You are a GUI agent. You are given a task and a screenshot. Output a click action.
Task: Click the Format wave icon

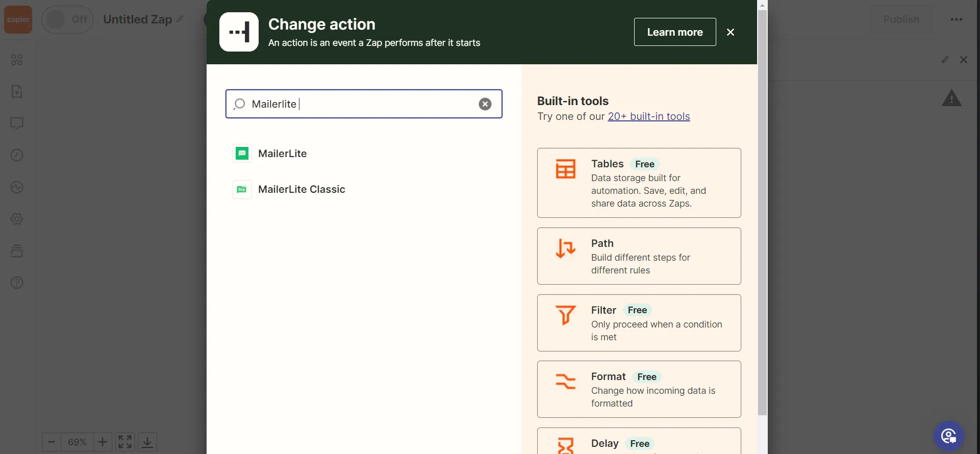pyautogui.click(x=566, y=382)
